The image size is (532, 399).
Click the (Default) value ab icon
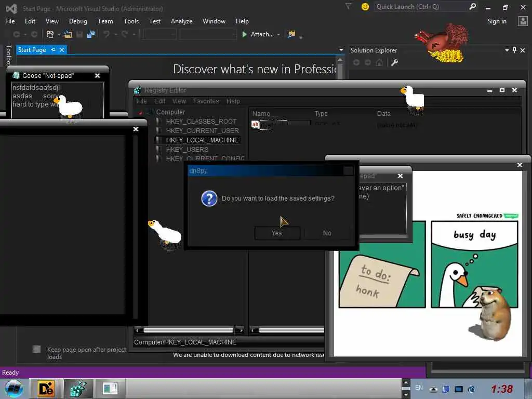coord(256,125)
